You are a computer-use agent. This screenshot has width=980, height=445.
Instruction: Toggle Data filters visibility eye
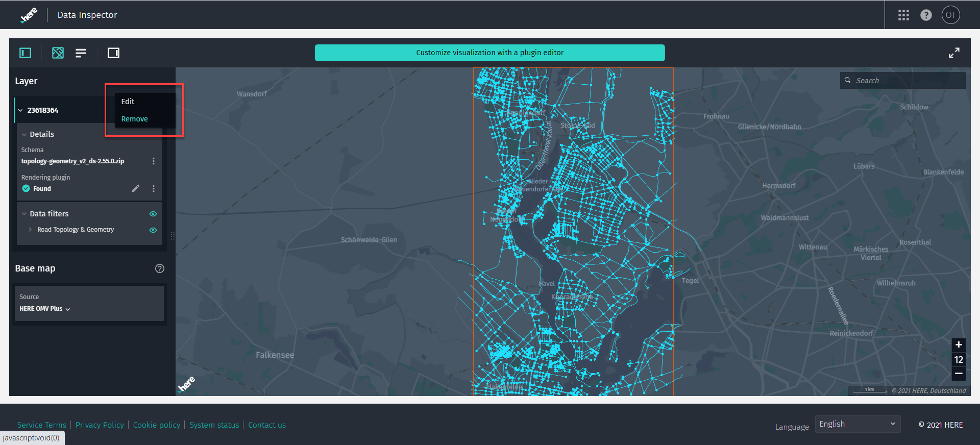(x=153, y=214)
